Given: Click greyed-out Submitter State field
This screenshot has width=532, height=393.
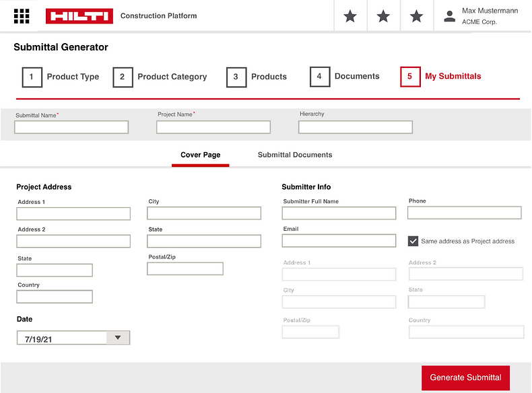Looking at the screenshot, I should 446,301.
